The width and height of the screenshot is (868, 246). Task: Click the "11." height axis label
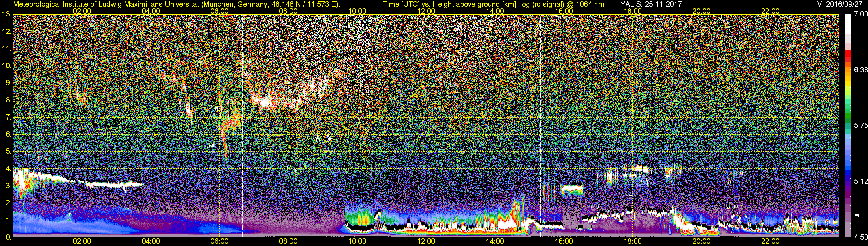click(x=7, y=49)
